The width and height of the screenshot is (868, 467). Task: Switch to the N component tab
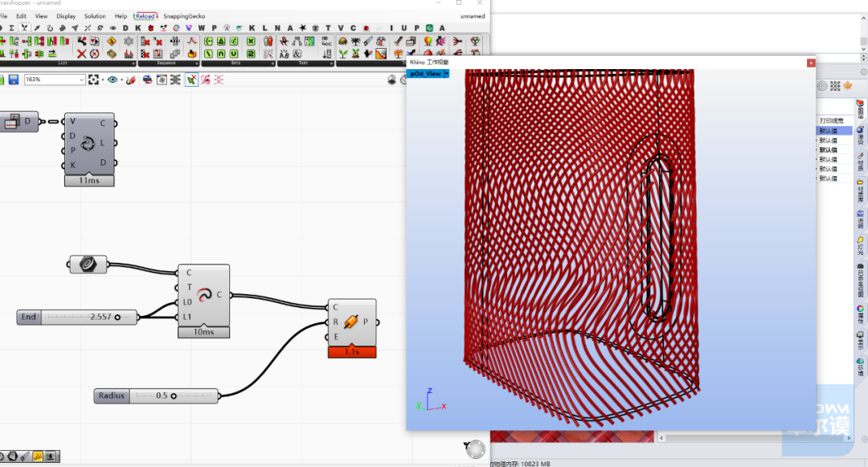click(x=277, y=27)
